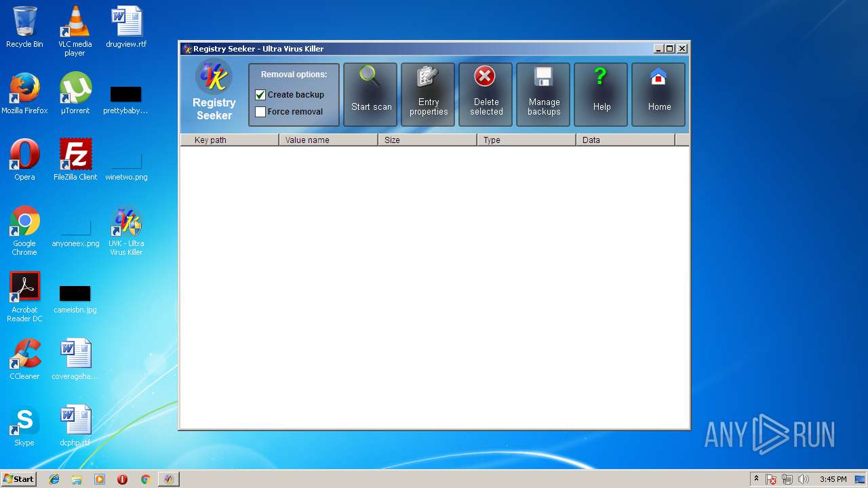Open the Windows Start menu
The height and width of the screenshot is (488, 868).
tap(18, 479)
